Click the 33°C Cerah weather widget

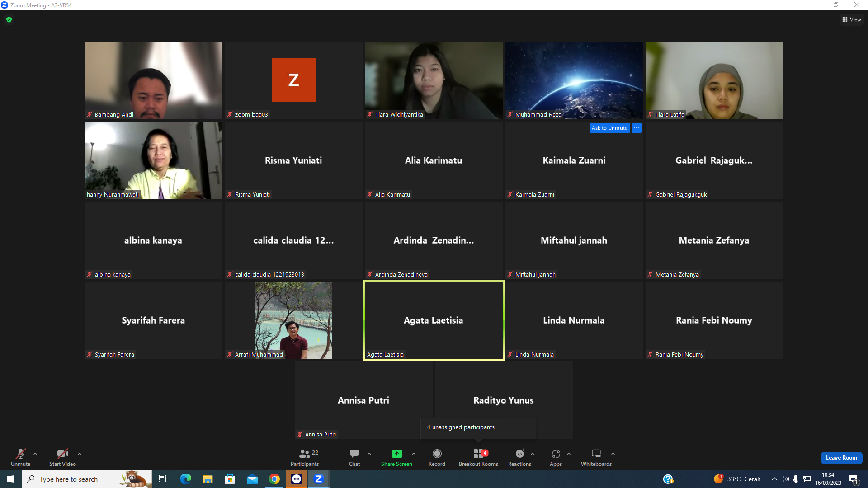point(737,479)
